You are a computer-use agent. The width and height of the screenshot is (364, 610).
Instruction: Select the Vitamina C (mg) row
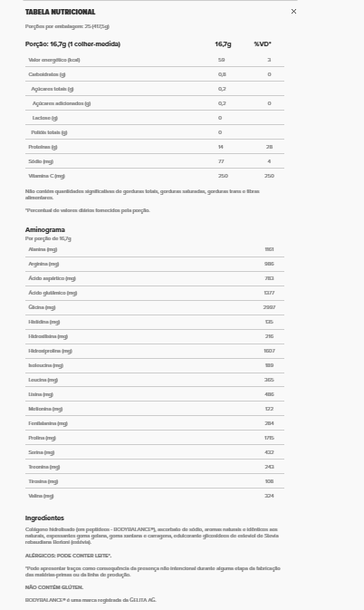tap(155, 176)
